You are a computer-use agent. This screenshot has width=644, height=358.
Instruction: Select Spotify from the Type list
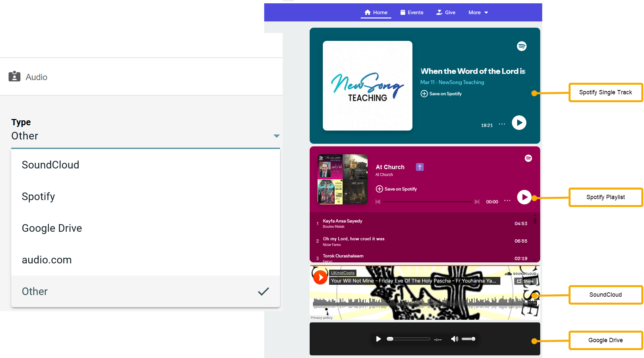click(x=145, y=196)
